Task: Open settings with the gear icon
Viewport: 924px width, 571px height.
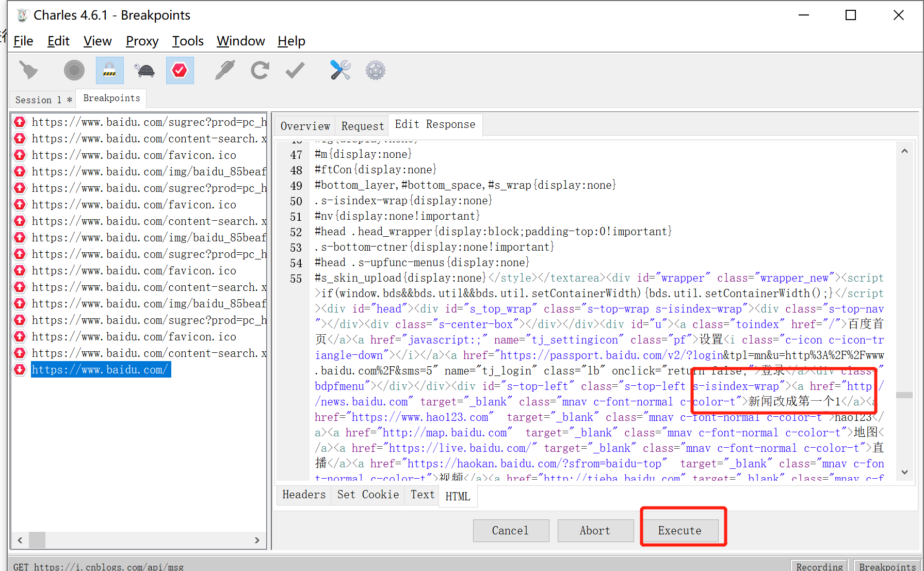Action: click(375, 70)
